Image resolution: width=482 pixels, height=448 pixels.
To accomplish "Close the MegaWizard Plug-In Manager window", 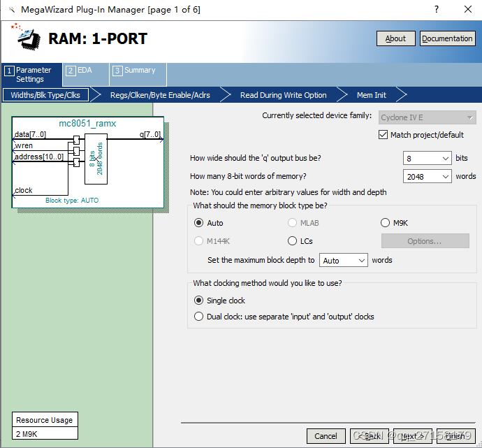I will tap(468, 9).
